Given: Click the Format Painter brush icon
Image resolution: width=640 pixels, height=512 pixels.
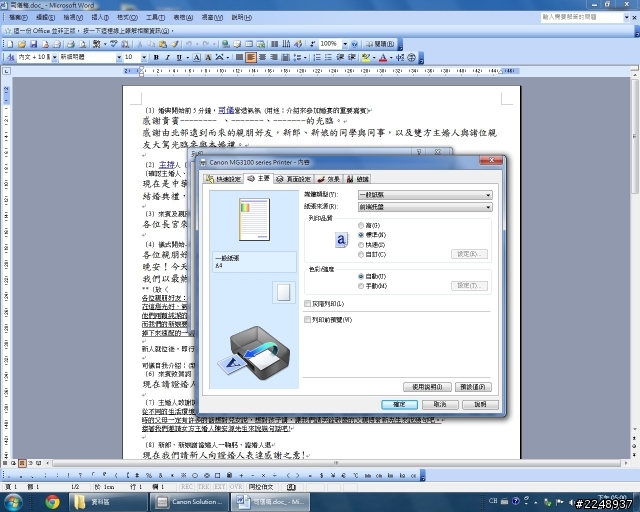Looking at the screenshot, I should click(175, 44).
